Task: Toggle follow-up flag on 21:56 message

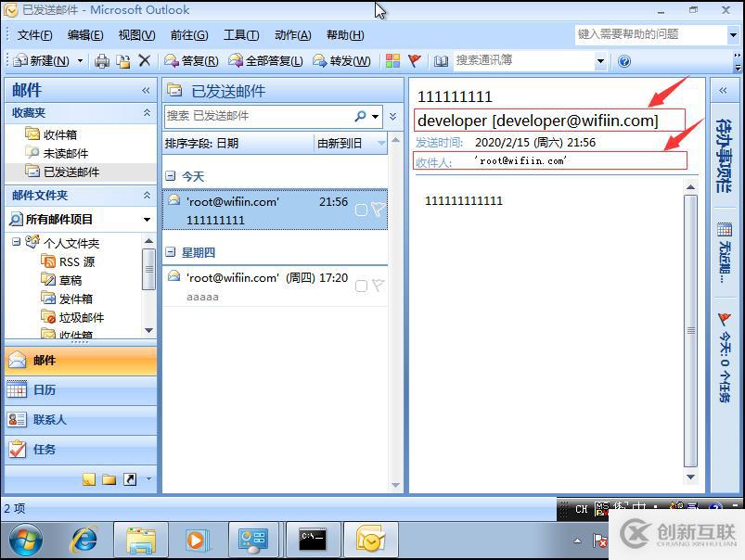Action: (x=379, y=210)
